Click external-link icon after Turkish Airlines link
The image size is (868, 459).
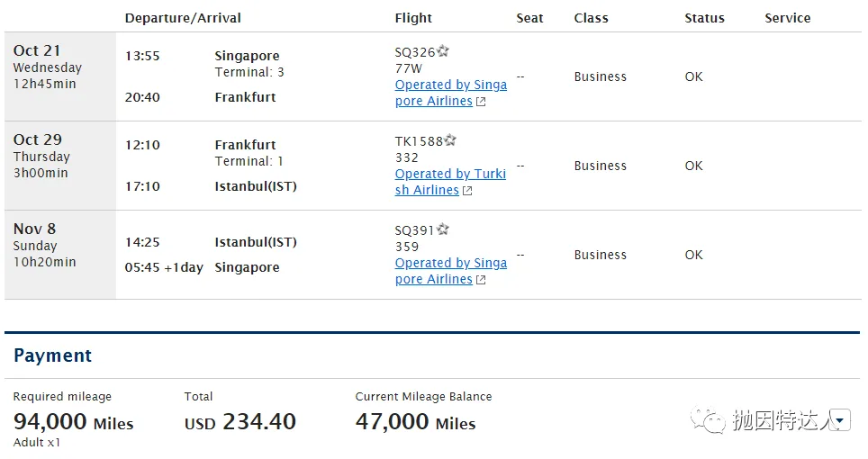click(x=467, y=191)
